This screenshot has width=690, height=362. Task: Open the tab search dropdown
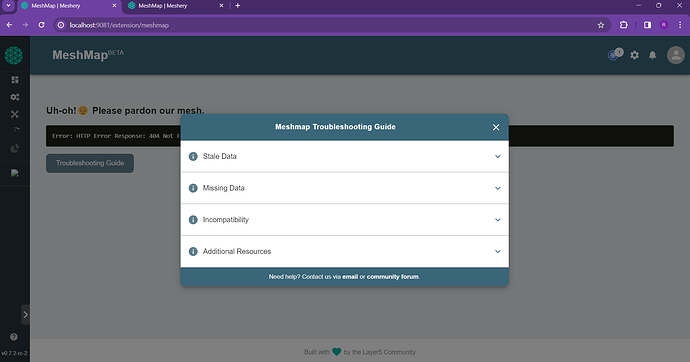pyautogui.click(x=8, y=6)
